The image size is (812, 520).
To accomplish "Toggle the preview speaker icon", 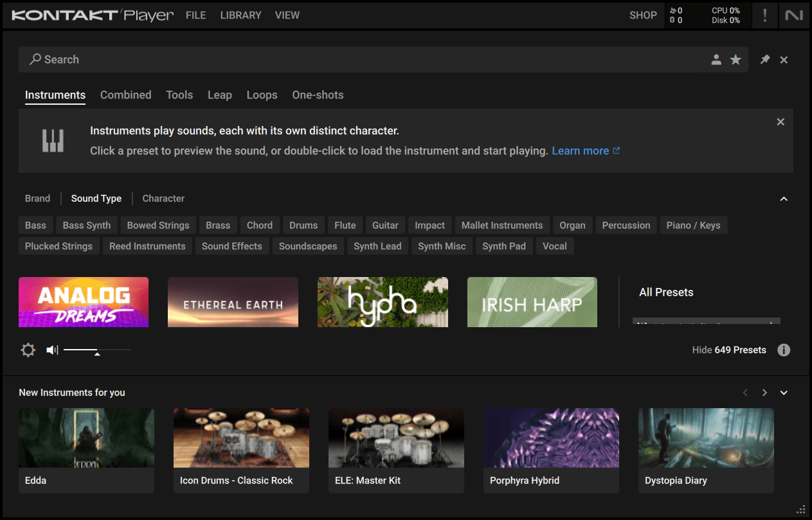I will point(52,350).
